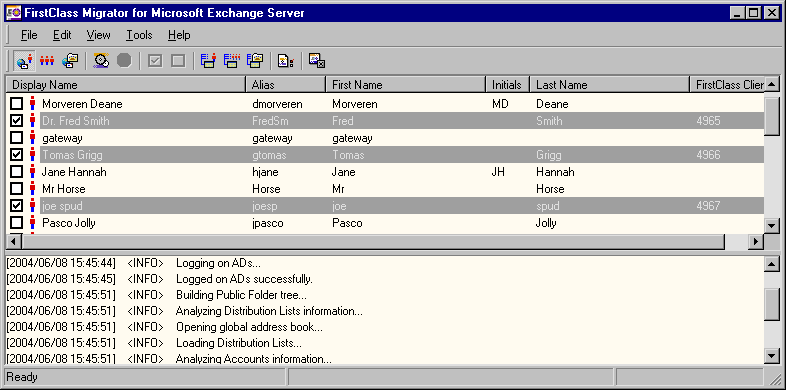Click the person icon beside Morveren Deane
Image resolution: width=786 pixels, height=390 pixels.
point(33,104)
